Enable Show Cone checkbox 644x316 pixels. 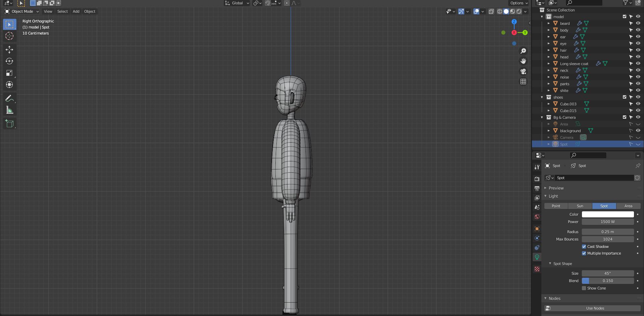pyautogui.click(x=584, y=288)
